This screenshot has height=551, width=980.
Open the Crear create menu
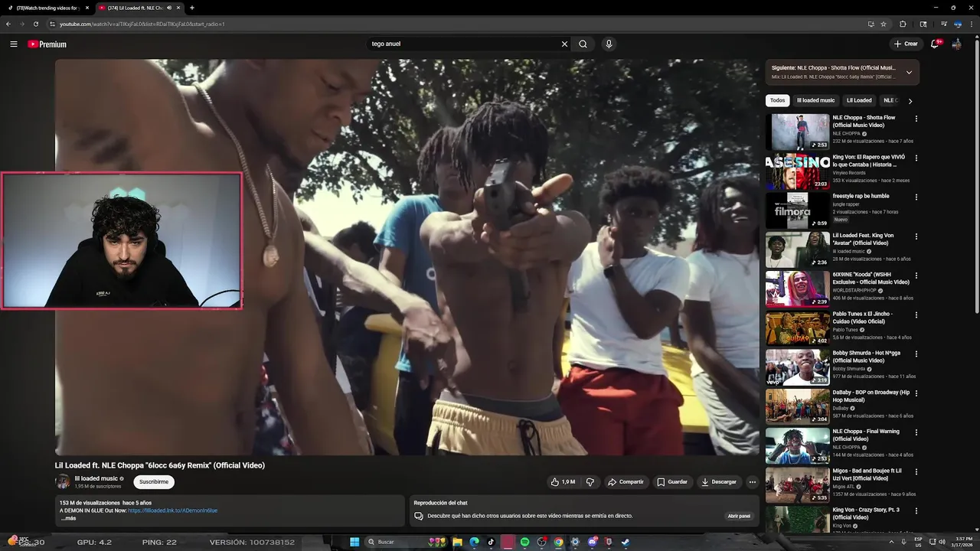click(905, 44)
